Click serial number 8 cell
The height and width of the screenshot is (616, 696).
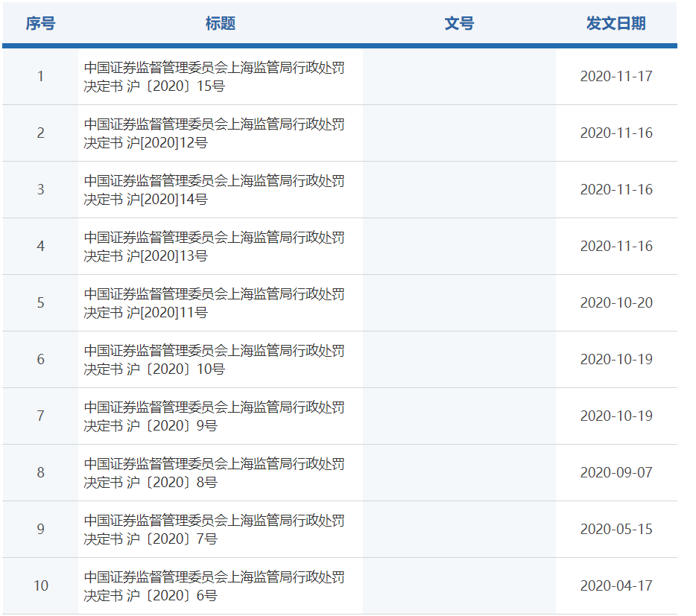coord(40,472)
